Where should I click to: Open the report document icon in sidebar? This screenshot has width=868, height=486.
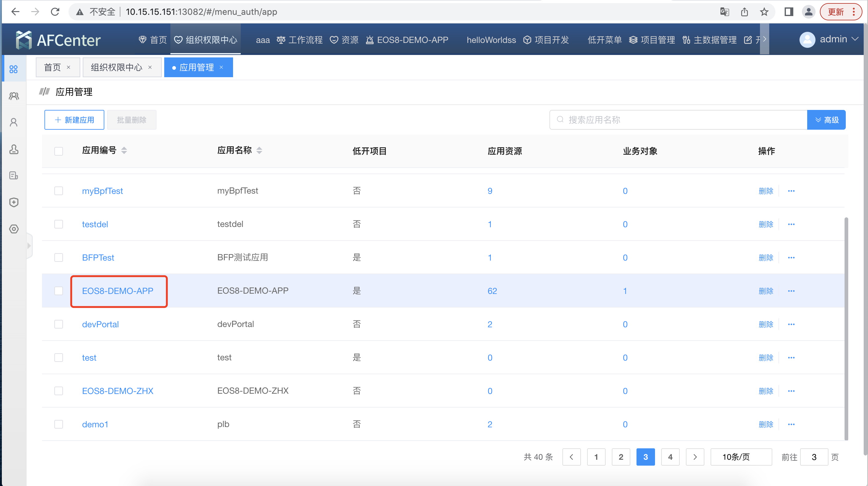coord(14,176)
